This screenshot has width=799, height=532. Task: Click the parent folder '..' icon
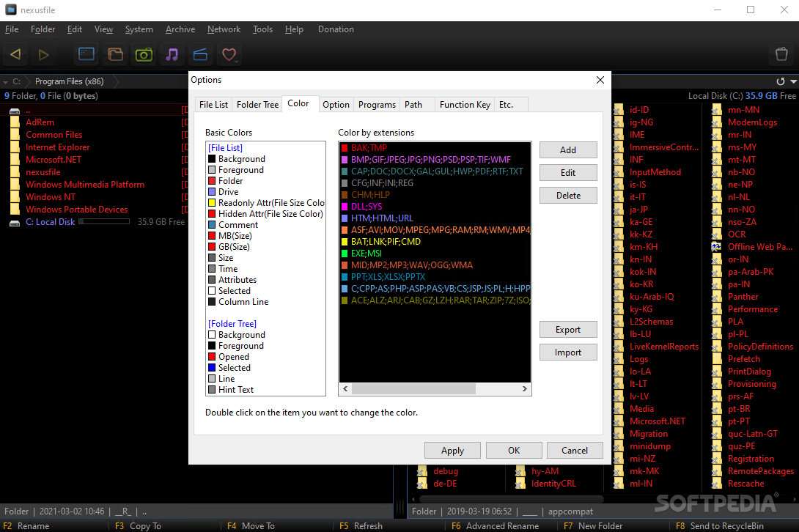tap(15, 110)
